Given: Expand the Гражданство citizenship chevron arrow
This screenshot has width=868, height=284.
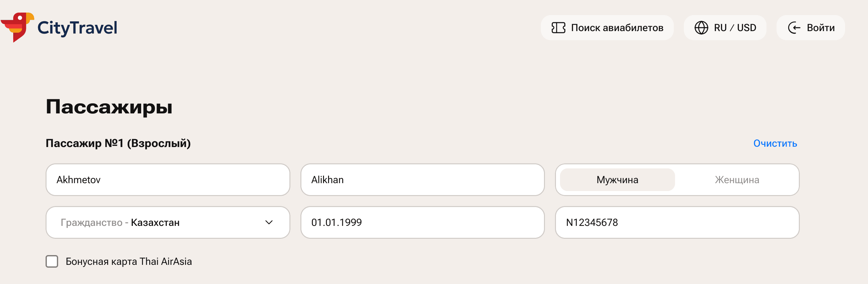Looking at the screenshot, I should coord(269,222).
